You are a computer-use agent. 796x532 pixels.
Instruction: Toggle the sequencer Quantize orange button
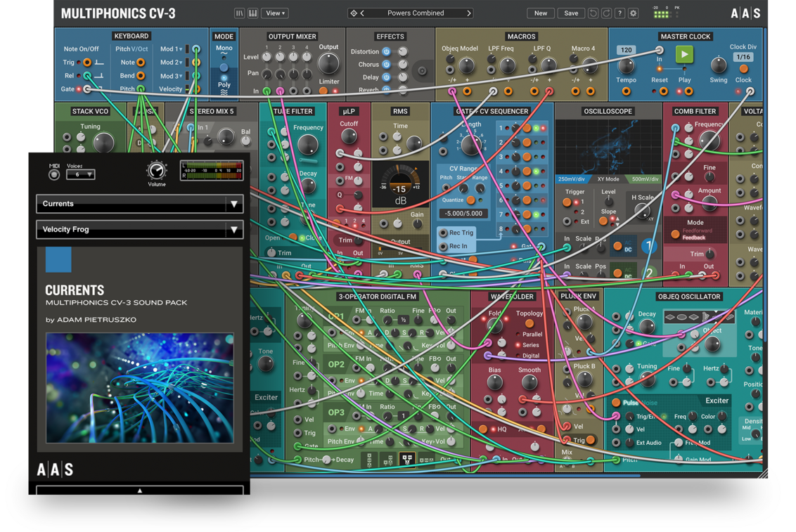click(471, 200)
